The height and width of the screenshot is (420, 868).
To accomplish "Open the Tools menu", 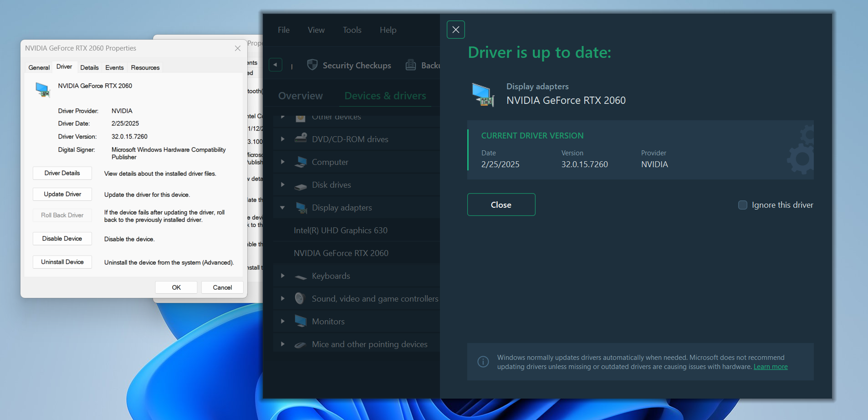I will pos(352,30).
